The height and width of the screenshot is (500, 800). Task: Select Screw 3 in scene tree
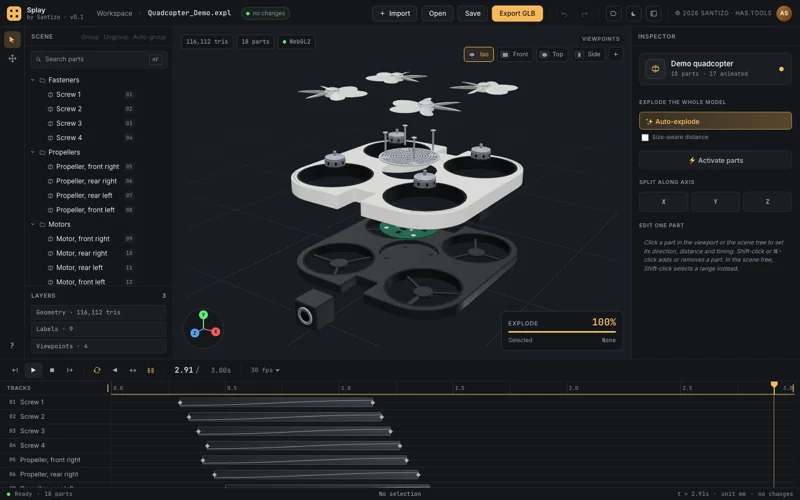(x=69, y=123)
